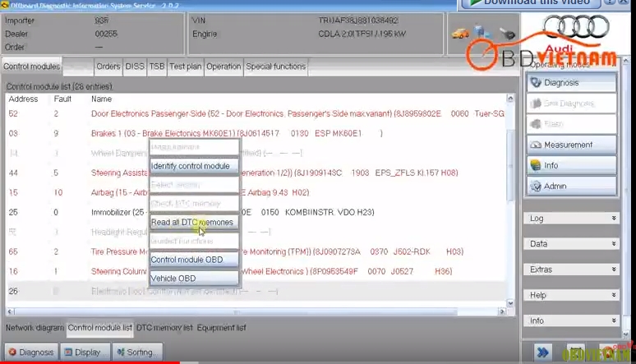Open the TSB tab
The image size is (636, 364).
[157, 67]
